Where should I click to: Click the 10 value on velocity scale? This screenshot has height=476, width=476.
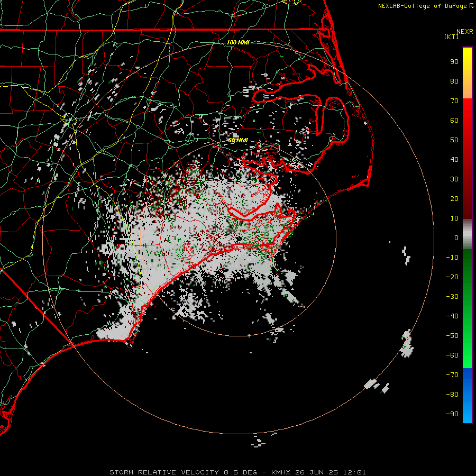click(x=454, y=218)
